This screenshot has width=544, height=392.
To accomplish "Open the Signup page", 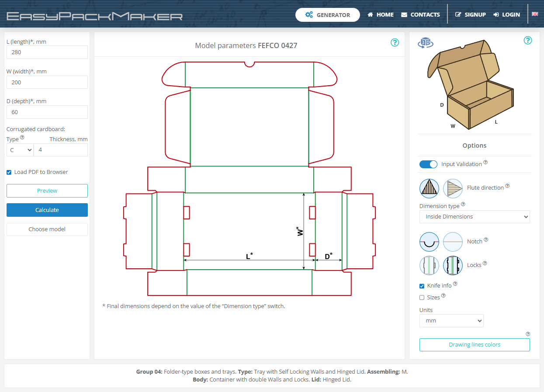I will pyautogui.click(x=471, y=15).
